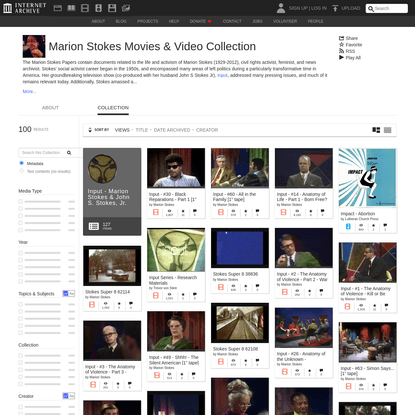Follow the 'Input' link in the description

coord(222,75)
